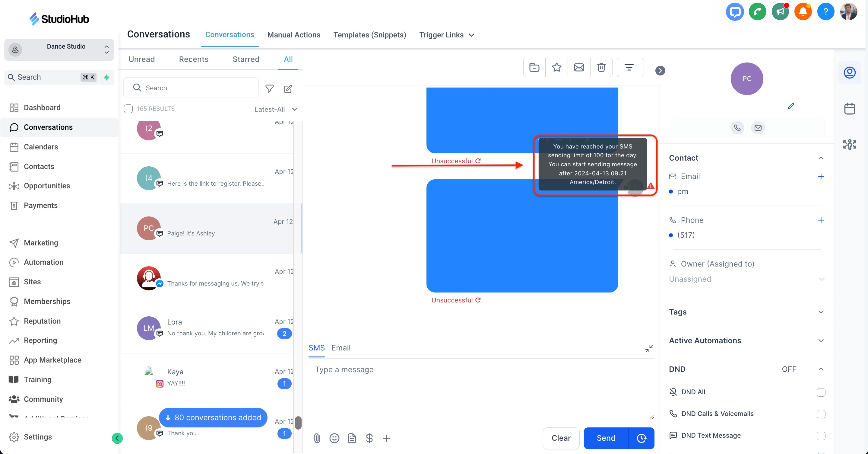The width and height of the screenshot is (868, 454).
Task: Click the blue Send button
Action: click(606, 438)
